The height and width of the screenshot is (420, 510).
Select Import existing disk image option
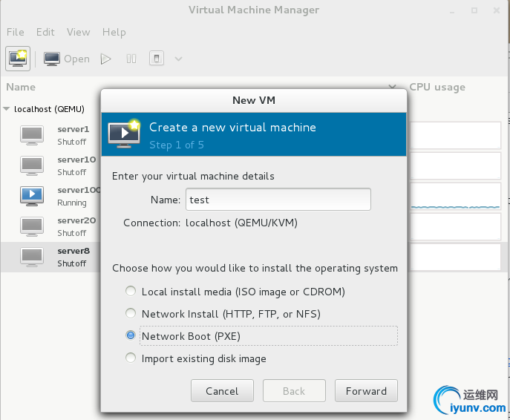click(196, 358)
